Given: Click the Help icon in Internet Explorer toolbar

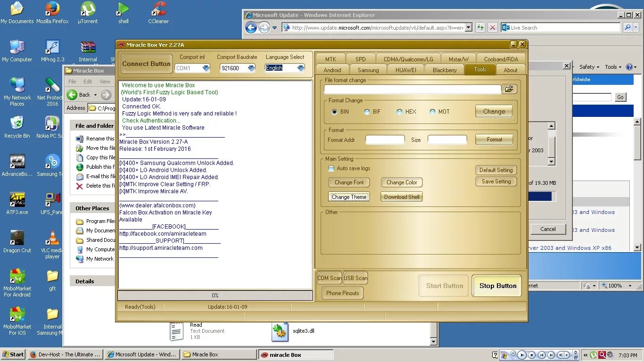Looking at the screenshot, I should tap(629, 67).
